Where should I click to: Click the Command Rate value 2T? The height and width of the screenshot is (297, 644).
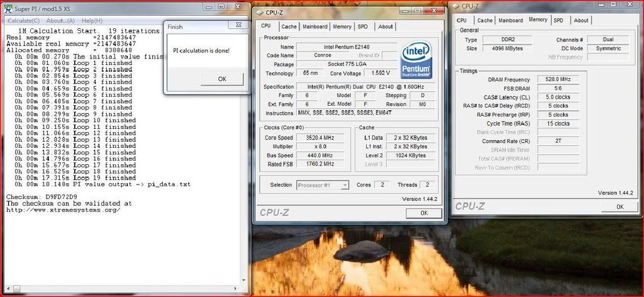558,141
